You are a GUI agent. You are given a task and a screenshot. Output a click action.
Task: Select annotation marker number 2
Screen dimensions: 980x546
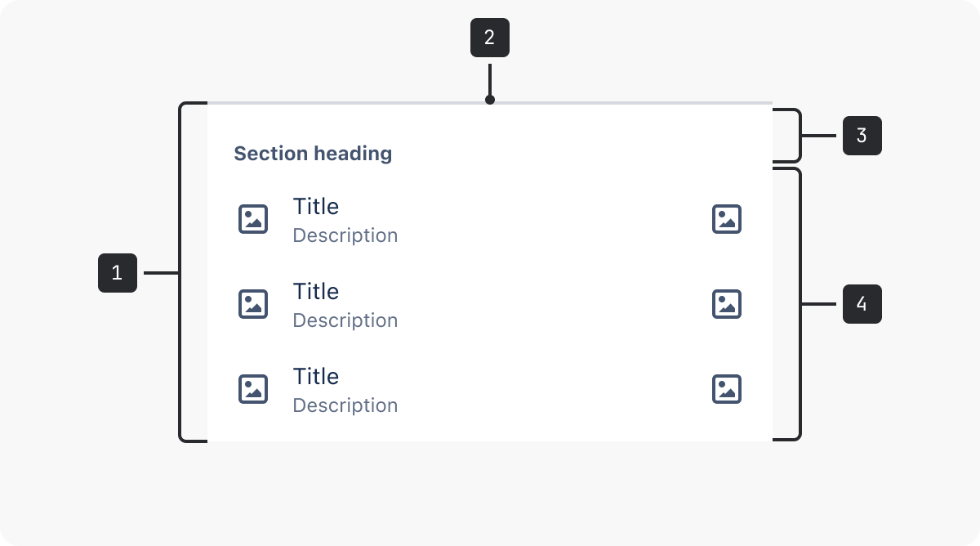490,38
